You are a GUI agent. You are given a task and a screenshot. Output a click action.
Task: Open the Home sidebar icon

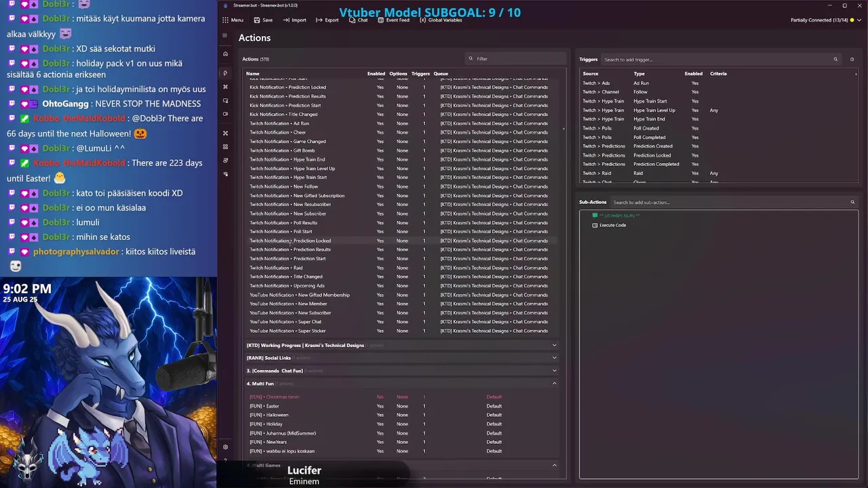225,54
